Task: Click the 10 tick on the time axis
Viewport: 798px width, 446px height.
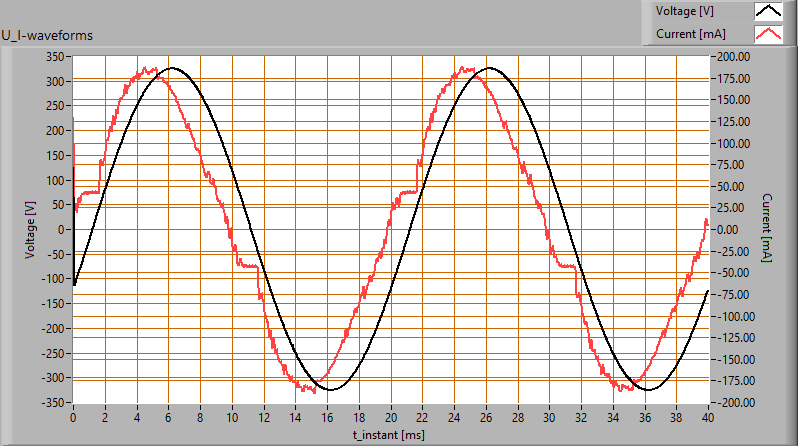Action: pos(232,415)
